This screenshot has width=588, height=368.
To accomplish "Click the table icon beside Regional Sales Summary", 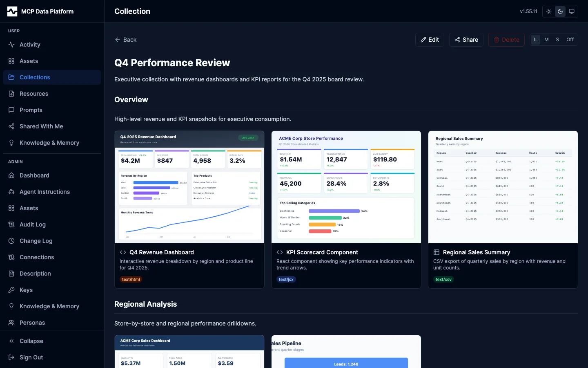I will (x=437, y=253).
